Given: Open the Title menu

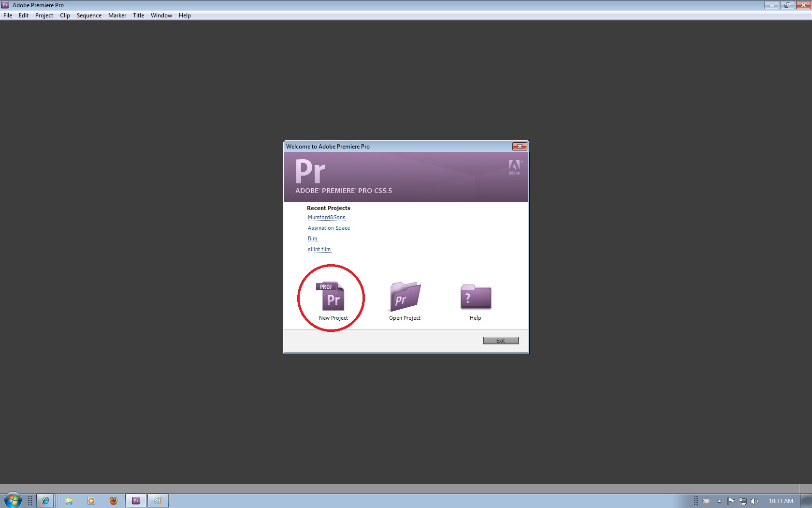Looking at the screenshot, I should pos(138,15).
